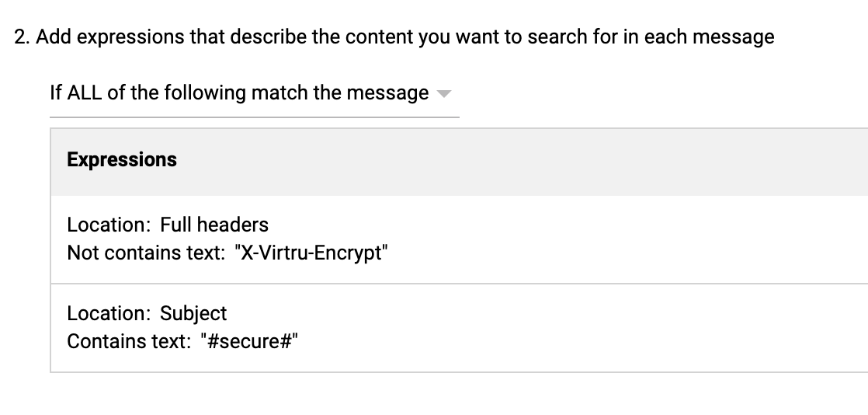Click the Expressions column header
868x415 pixels.
(122, 160)
